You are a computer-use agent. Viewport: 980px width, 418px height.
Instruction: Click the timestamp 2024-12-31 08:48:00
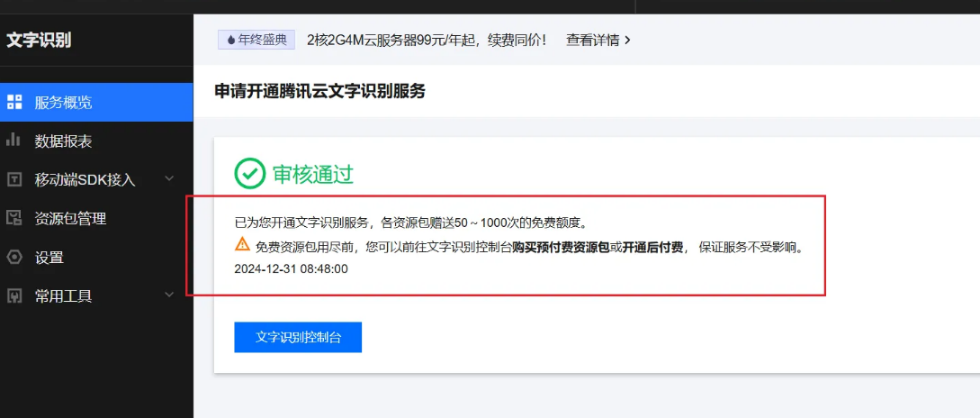coord(292,269)
